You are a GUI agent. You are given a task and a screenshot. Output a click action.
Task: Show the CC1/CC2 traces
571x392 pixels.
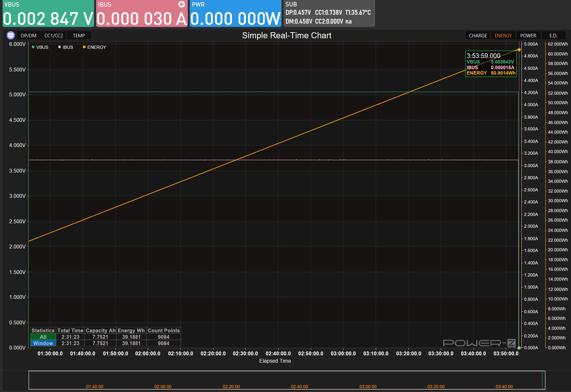coord(54,35)
